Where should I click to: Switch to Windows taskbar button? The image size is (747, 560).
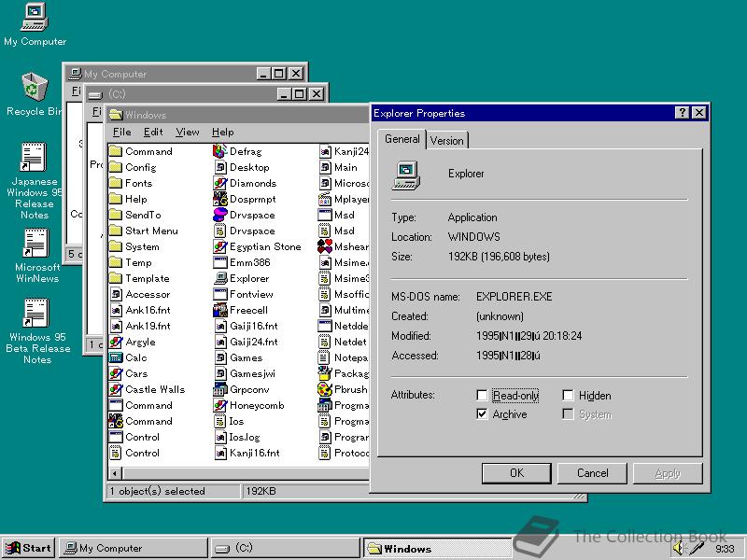tap(437, 548)
